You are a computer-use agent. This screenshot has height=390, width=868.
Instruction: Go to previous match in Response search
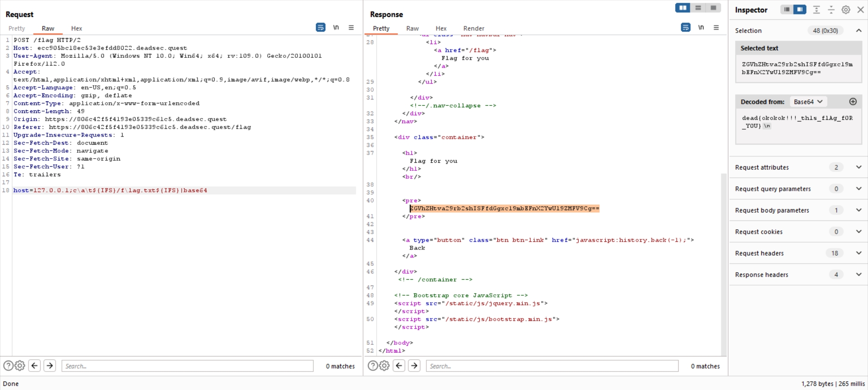[399, 366]
